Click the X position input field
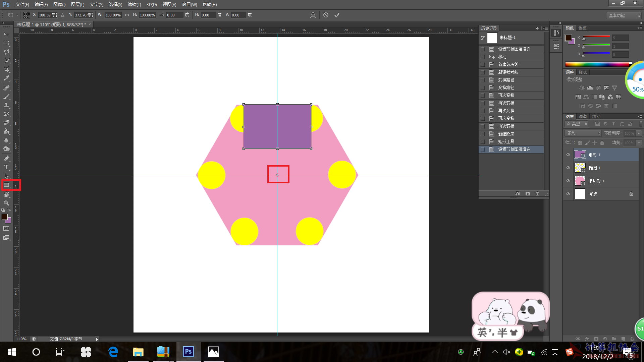Screen dimensions: 644x362 48,15
